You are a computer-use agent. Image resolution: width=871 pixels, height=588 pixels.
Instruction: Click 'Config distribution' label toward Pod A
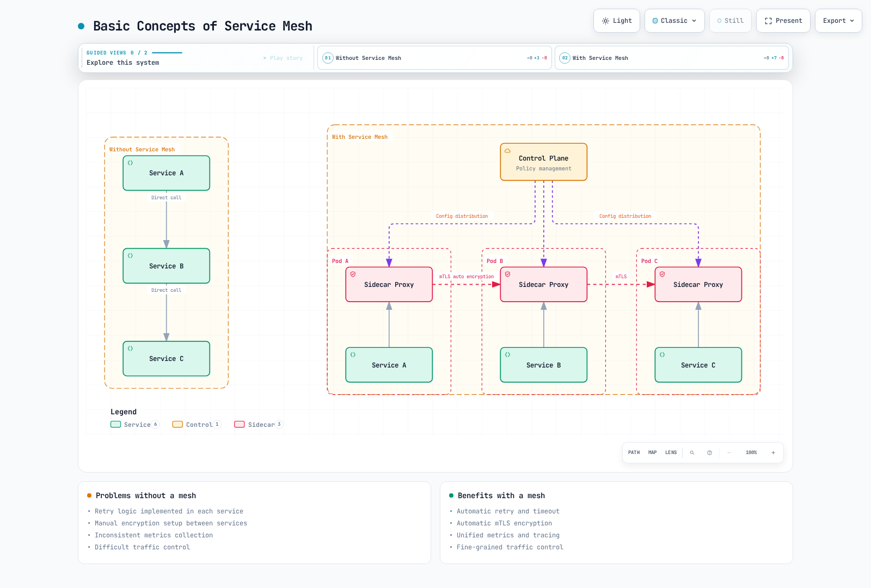(462, 216)
